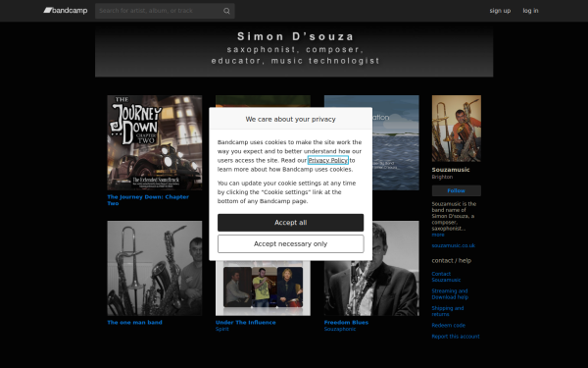Visit the souzamusic.co.uk link

point(454,245)
